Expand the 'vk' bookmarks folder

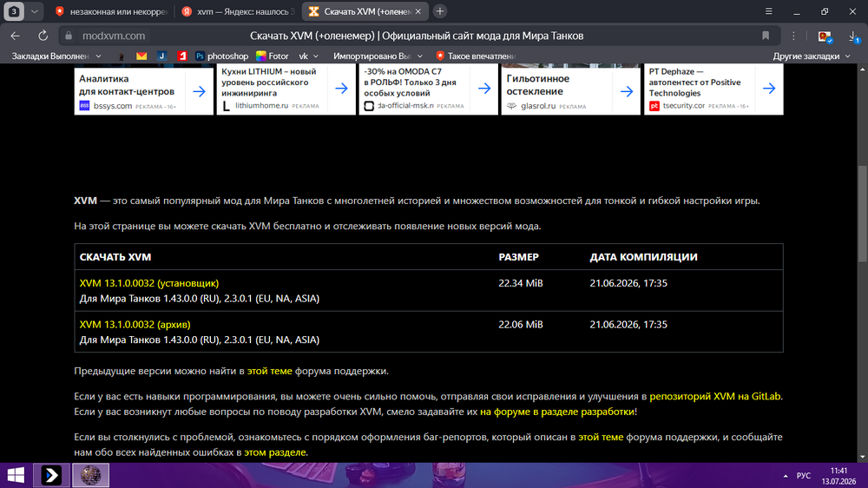point(308,56)
